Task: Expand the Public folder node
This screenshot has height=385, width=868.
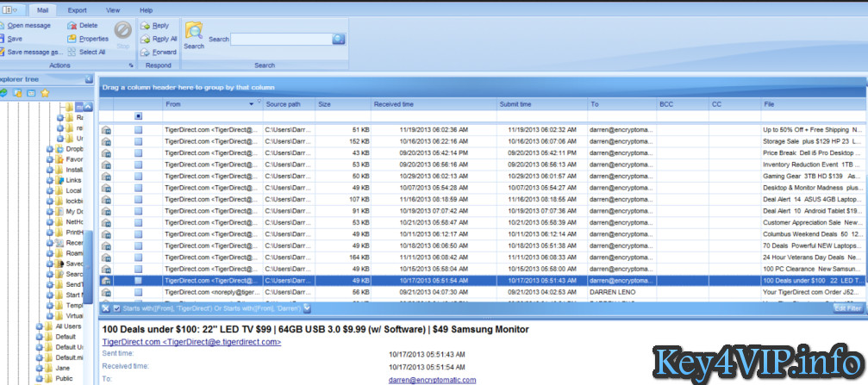Action: 40,378
